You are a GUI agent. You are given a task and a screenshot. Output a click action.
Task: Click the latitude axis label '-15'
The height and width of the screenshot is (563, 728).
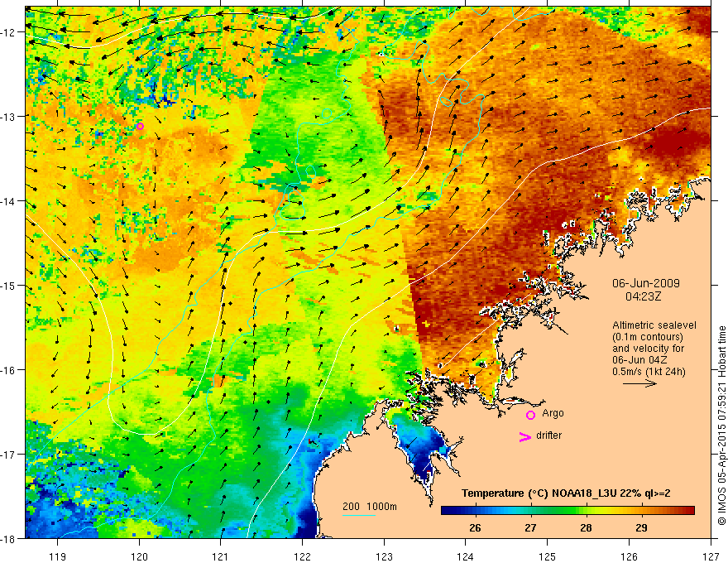8,285
